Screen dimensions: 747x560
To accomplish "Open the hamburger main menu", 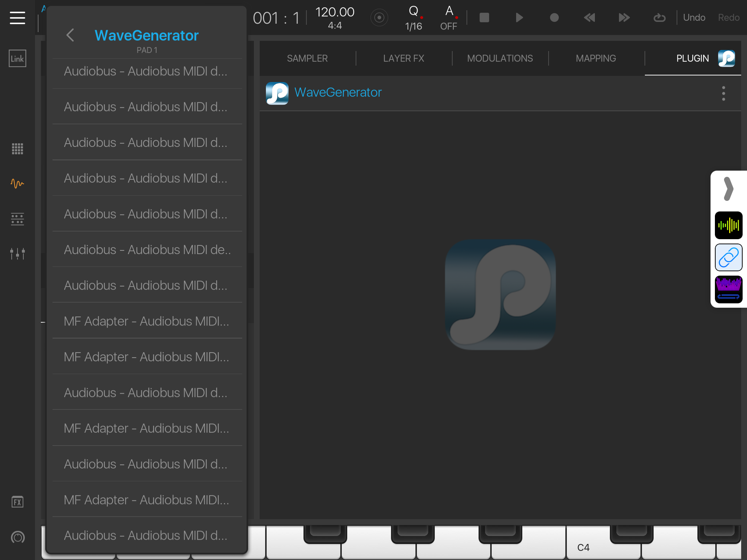I will tap(18, 17).
